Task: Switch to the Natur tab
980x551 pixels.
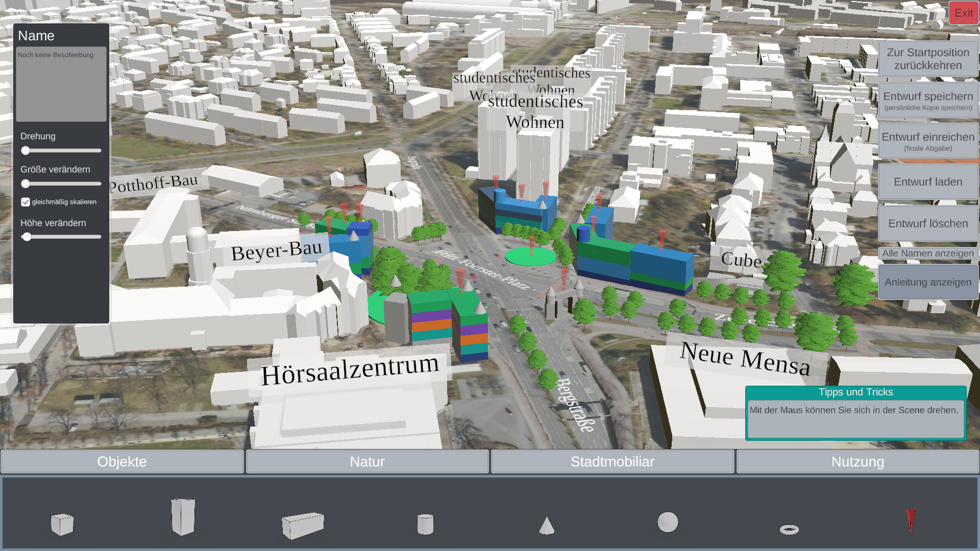Action: point(367,462)
